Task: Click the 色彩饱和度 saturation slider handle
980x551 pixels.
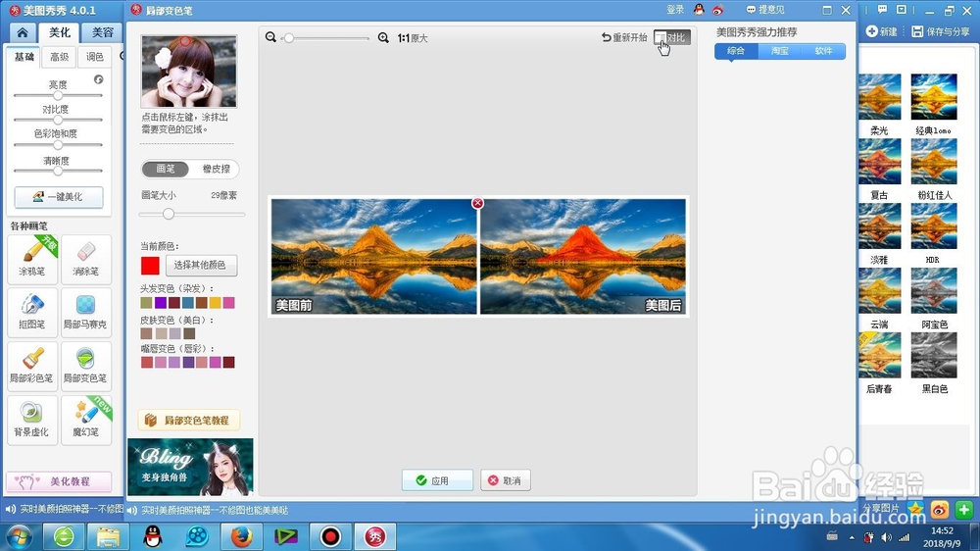Action: (58, 145)
